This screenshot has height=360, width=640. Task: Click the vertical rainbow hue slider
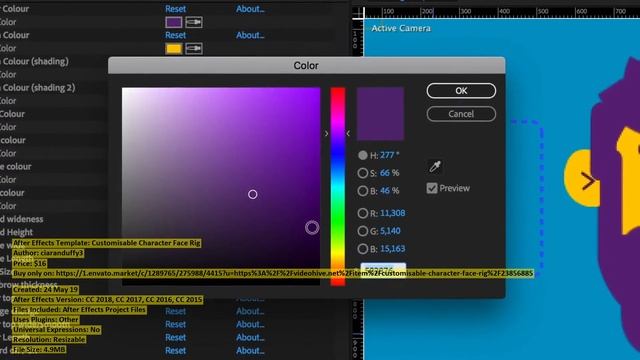pos(338,187)
